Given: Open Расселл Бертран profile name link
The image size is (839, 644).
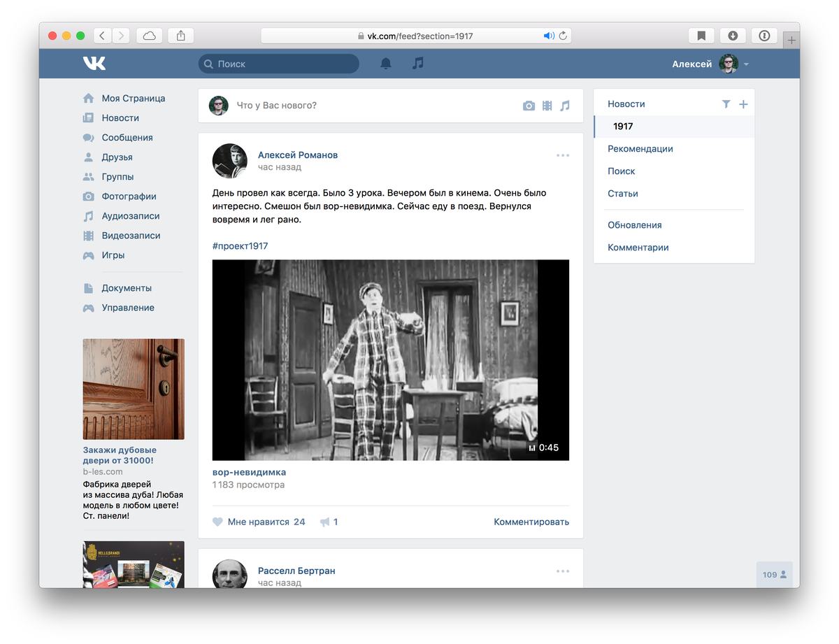Looking at the screenshot, I should click(296, 571).
